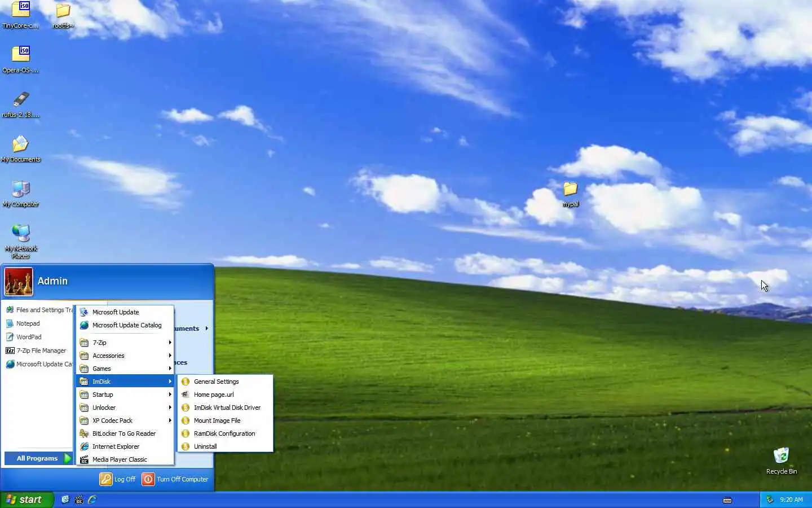Click the 9:20 AM system clock

(x=791, y=500)
